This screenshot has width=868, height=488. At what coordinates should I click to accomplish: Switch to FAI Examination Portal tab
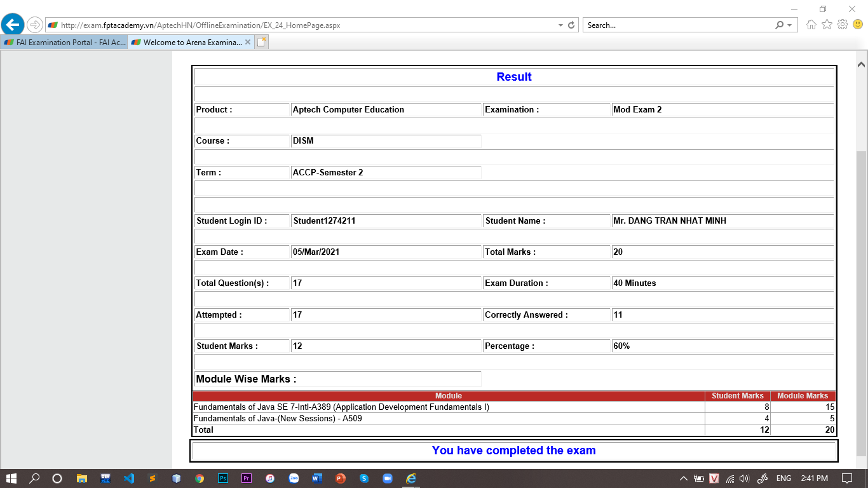click(x=64, y=43)
